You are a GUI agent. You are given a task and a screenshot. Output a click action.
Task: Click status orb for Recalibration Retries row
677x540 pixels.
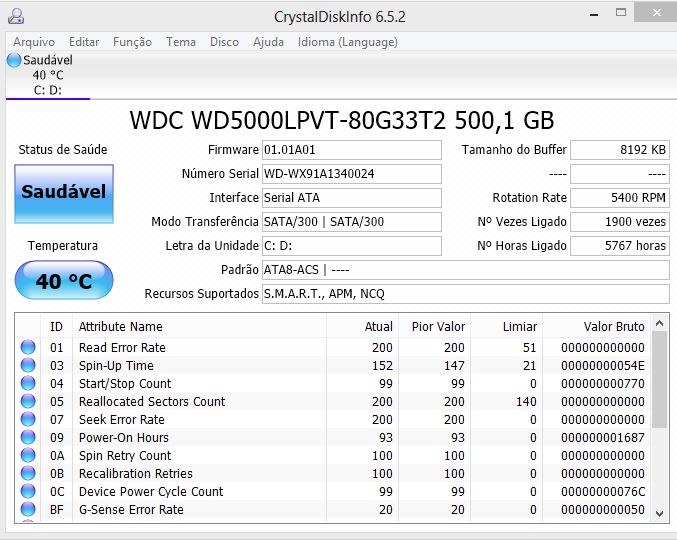pos(28,474)
